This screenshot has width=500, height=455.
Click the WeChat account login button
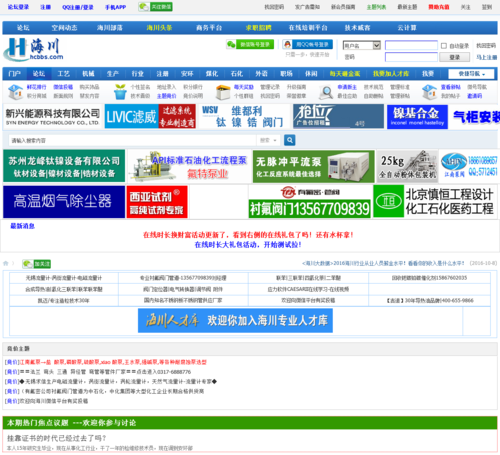250,44
